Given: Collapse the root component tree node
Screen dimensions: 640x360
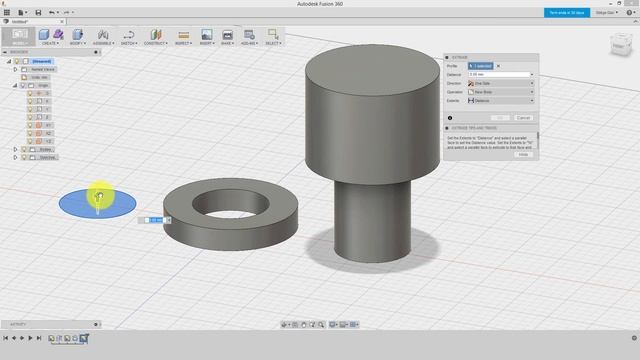Looking at the screenshot, I should [x=9, y=61].
